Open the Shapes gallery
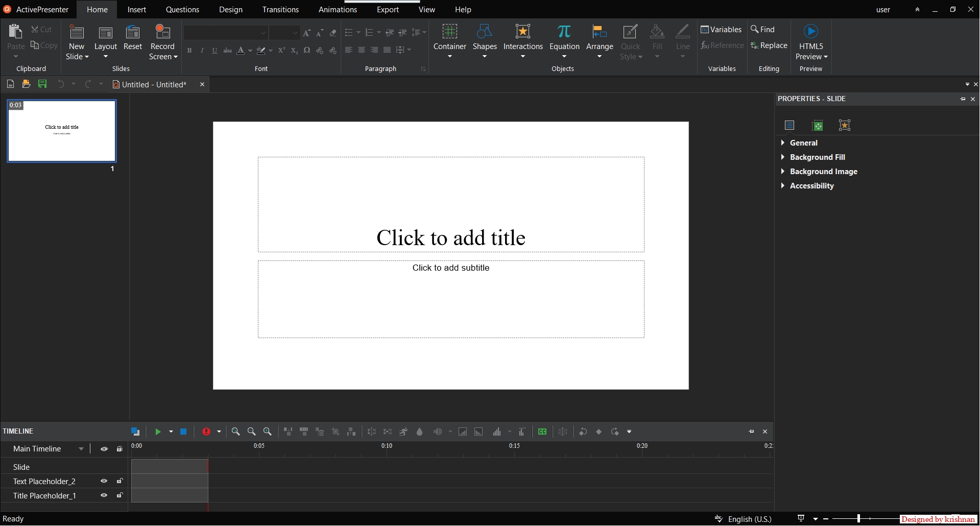This screenshot has width=980, height=526. point(485,41)
